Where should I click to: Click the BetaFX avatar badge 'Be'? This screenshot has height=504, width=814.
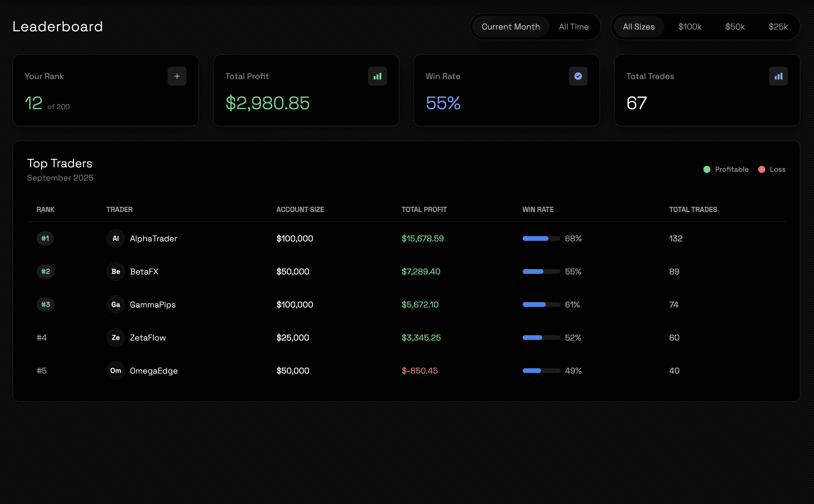[x=116, y=271]
